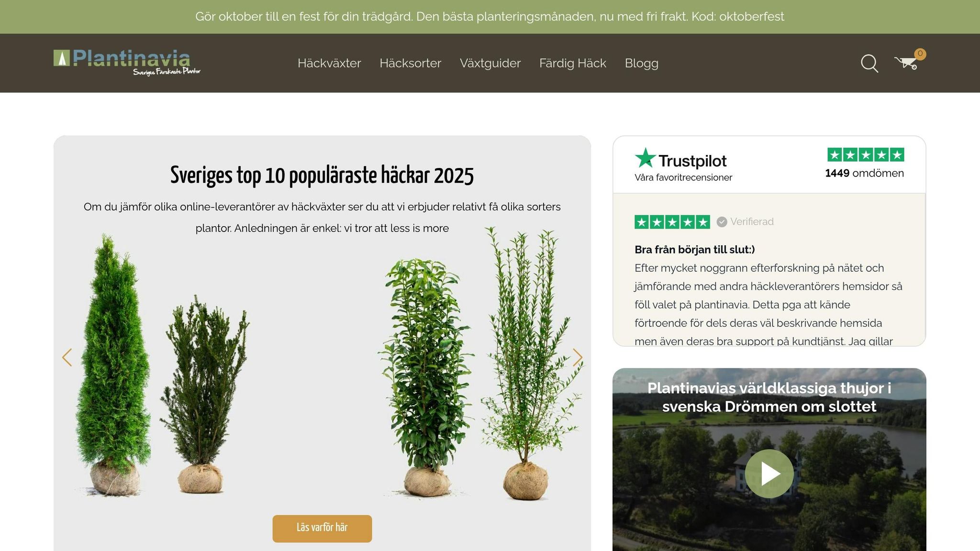Go to next carousel slide arrow
Viewport: 980px width, 551px height.
coord(578,357)
